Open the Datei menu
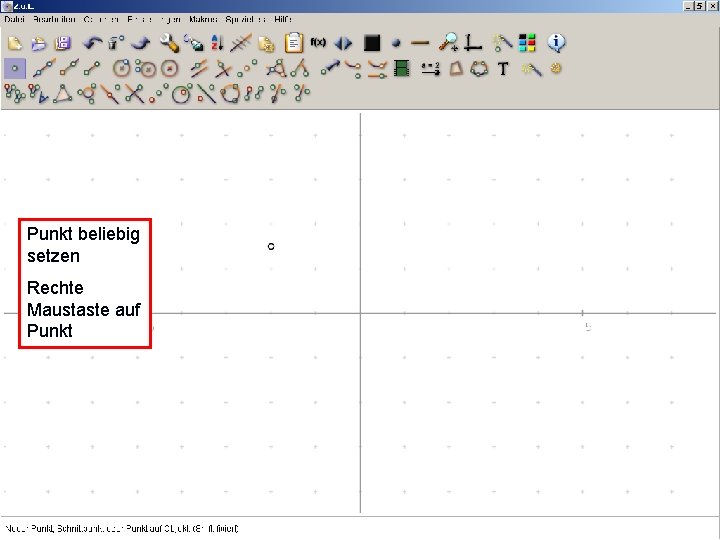 [14, 19]
